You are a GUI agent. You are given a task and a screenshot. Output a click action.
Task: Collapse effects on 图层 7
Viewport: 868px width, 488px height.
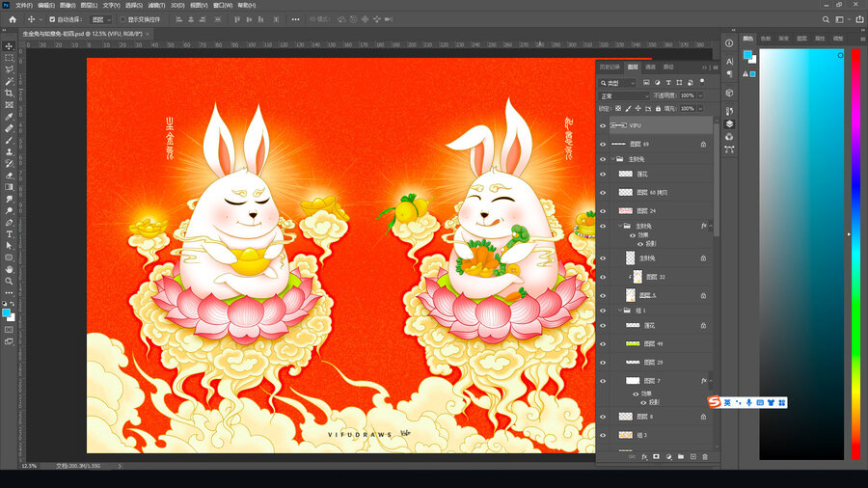[711, 381]
